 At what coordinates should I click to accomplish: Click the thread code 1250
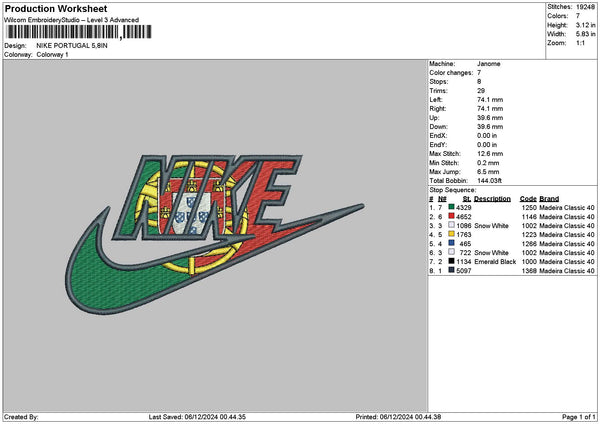pyautogui.click(x=529, y=208)
